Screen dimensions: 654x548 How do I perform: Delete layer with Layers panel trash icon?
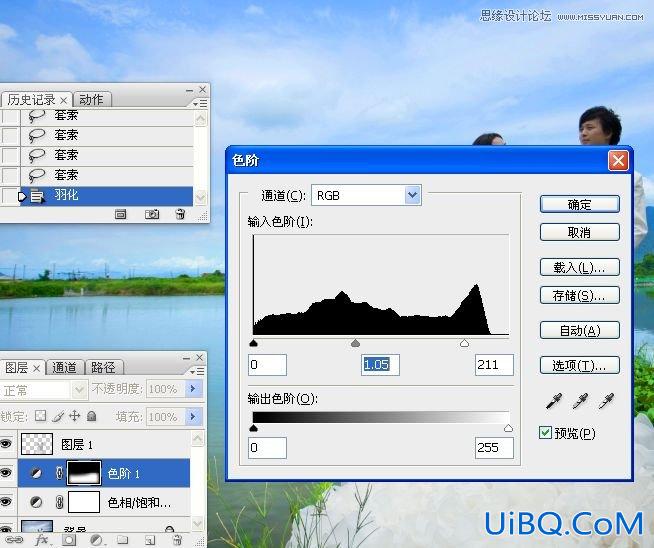(177, 540)
